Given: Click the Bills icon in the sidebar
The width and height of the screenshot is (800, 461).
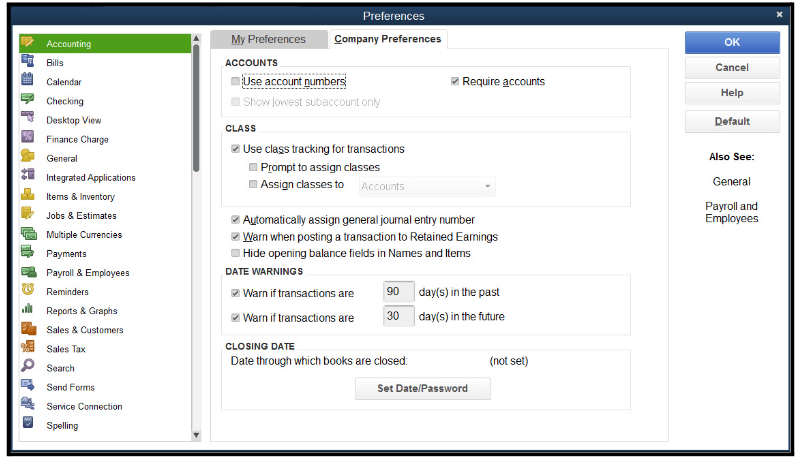Looking at the screenshot, I should click(x=28, y=62).
